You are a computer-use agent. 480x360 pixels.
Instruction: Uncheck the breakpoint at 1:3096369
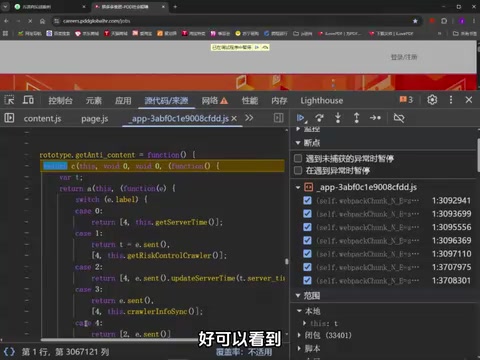pos(307,240)
